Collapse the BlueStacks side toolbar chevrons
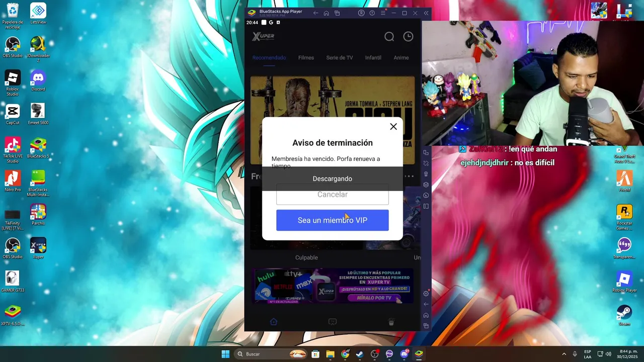This screenshot has width=644, height=362. (x=426, y=13)
